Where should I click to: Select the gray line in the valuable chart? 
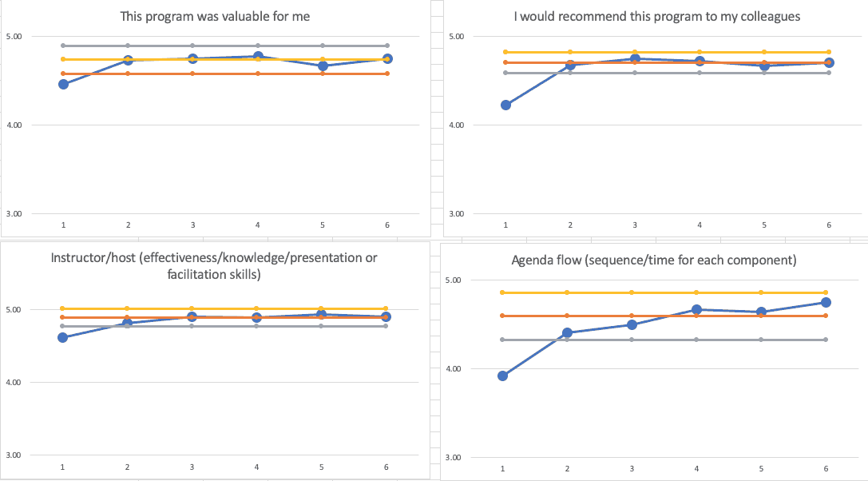point(160,46)
